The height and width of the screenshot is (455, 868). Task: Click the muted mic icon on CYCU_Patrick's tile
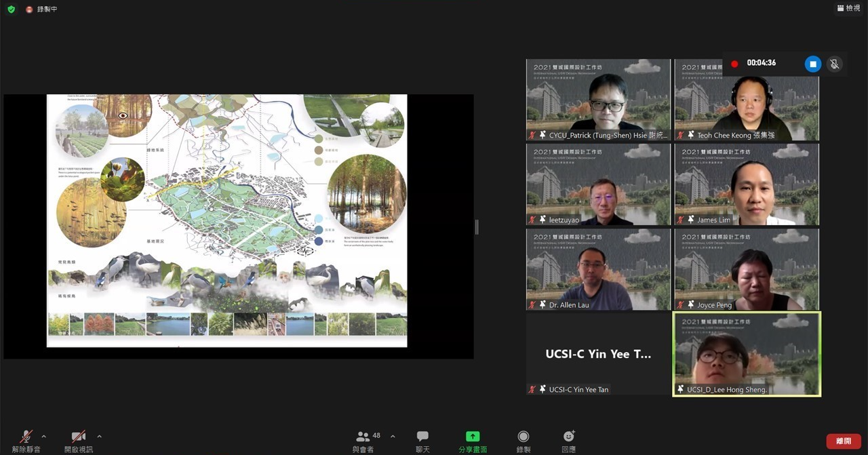click(532, 135)
